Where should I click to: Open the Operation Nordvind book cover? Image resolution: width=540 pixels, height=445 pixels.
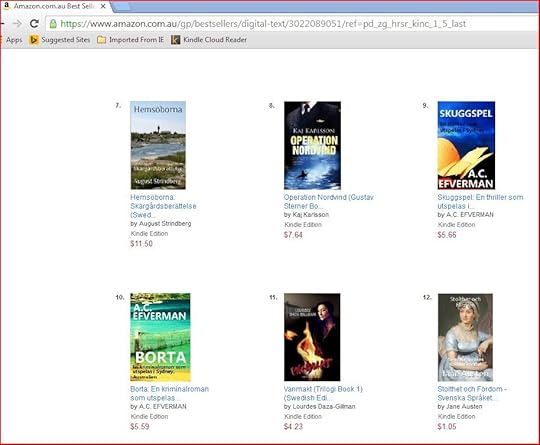[x=312, y=145]
